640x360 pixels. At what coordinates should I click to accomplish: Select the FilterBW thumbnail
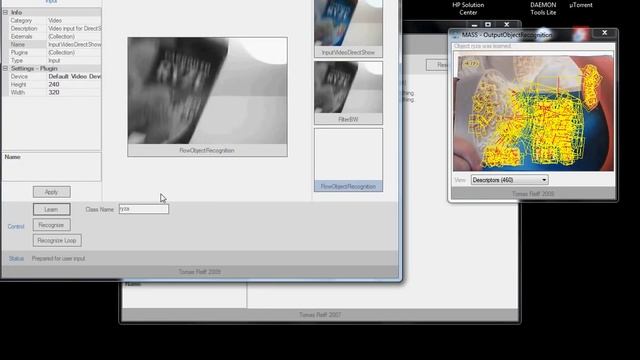(348, 93)
